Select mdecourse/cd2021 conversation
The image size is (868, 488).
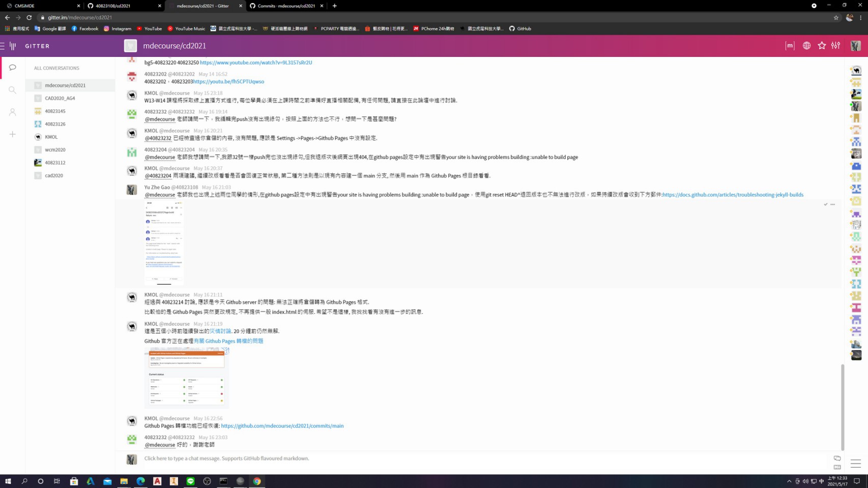[70, 85]
